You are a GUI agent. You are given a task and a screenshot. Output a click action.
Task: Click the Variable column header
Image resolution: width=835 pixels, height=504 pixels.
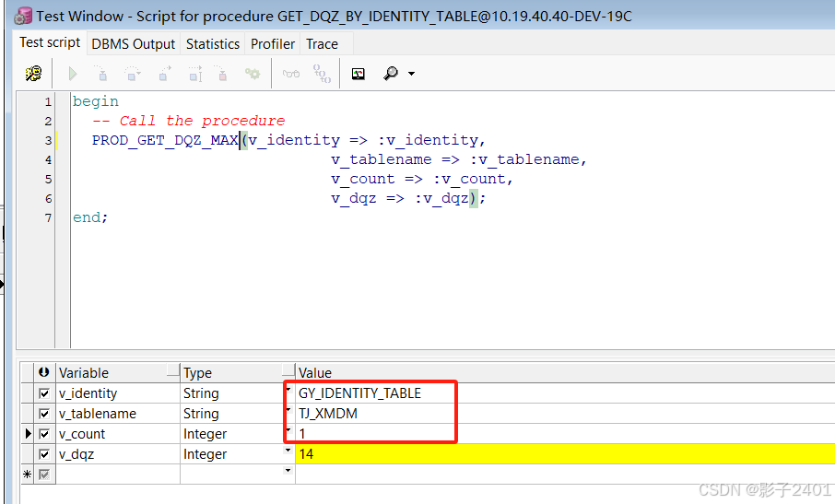click(118, 372)
